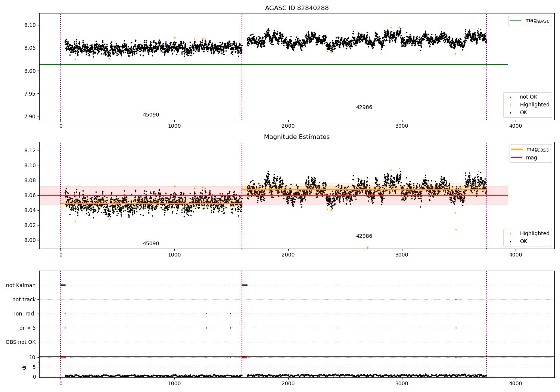560x392 pixels.
Task: Click "Highlighted" in the Magnitude Estimates legend
Action: pos(534,233)
